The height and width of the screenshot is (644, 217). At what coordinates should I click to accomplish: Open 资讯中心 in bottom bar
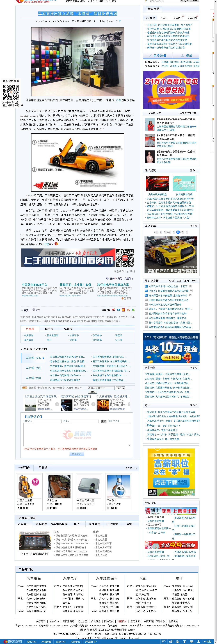pyautogui.click(x=31, y=641)
